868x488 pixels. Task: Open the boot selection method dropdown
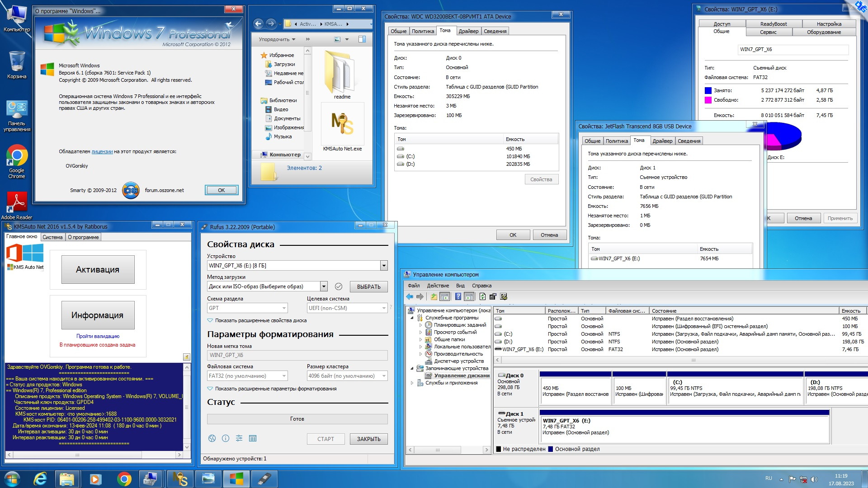(324, 286)
